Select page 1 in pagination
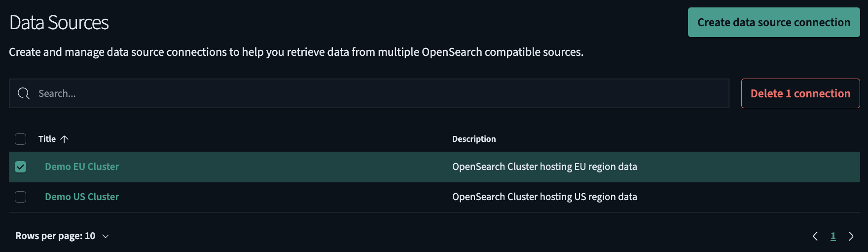868x252 pixels. point(833,236)
